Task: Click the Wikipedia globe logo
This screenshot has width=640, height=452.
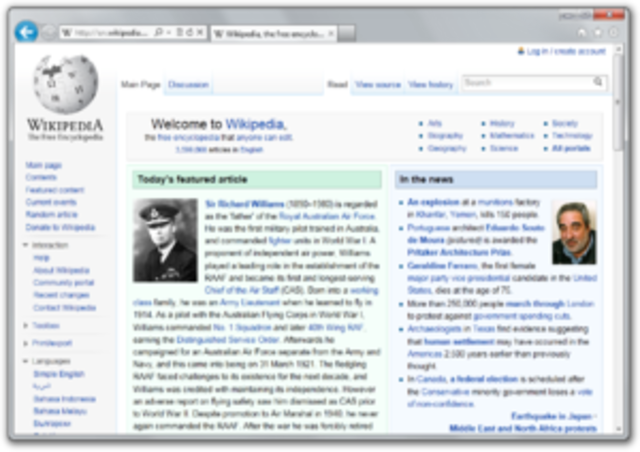Action: [65, 84]
